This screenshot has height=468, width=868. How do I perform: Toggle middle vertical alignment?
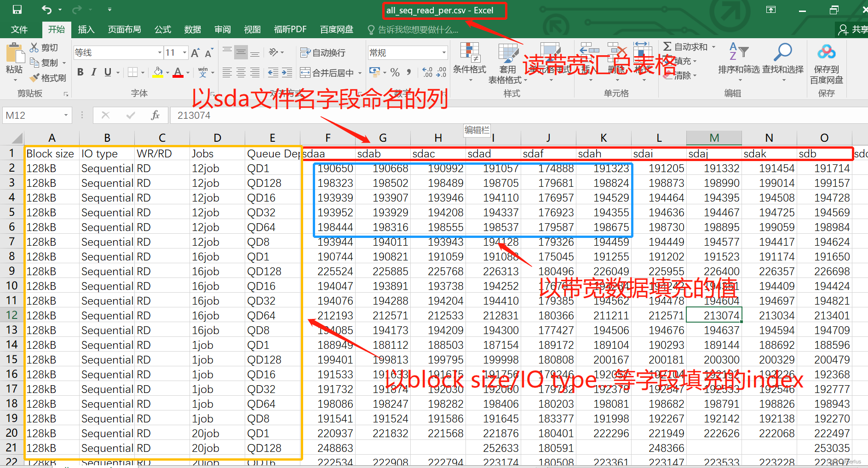[x=241, y=52]
